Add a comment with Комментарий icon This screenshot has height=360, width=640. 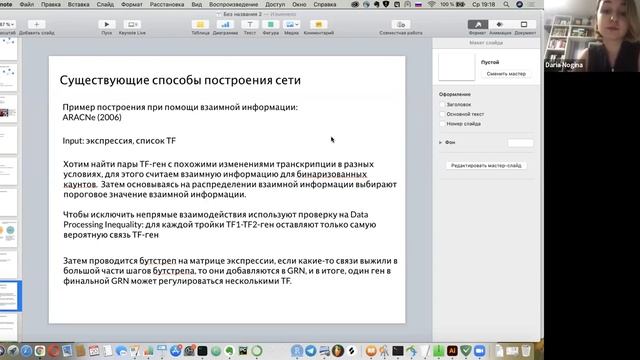(x=319, y=24)
